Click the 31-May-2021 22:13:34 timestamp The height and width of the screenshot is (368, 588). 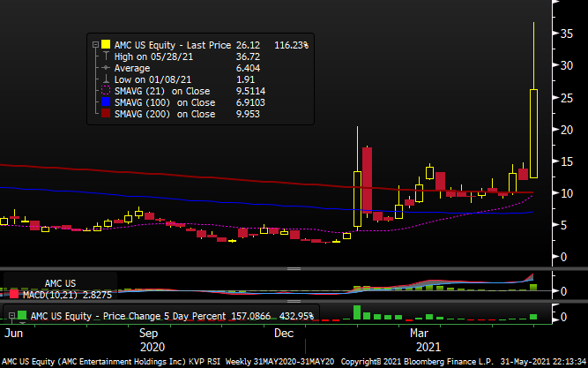pyautogui.click(x=542, y=362)
